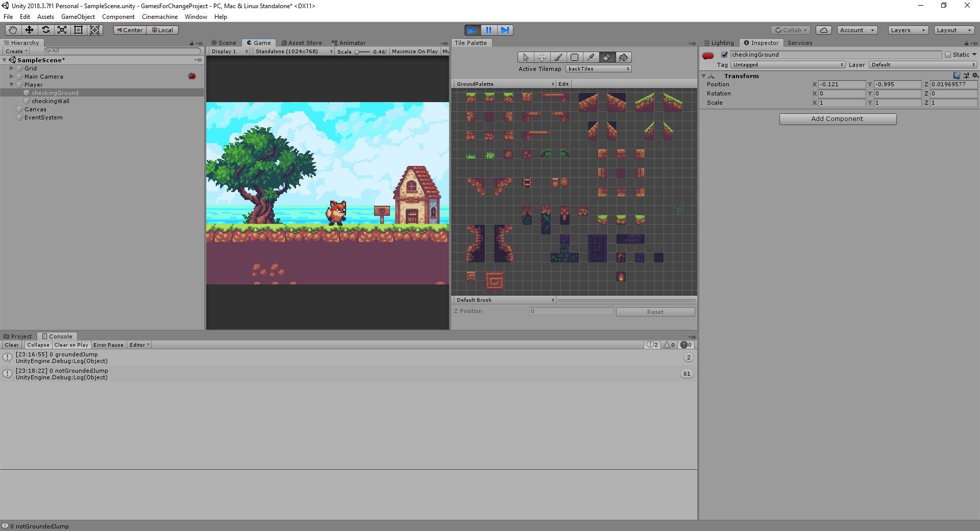This screenshot has width=980, height=531.
Task: Click the Pause button
Action: (488, 30)
